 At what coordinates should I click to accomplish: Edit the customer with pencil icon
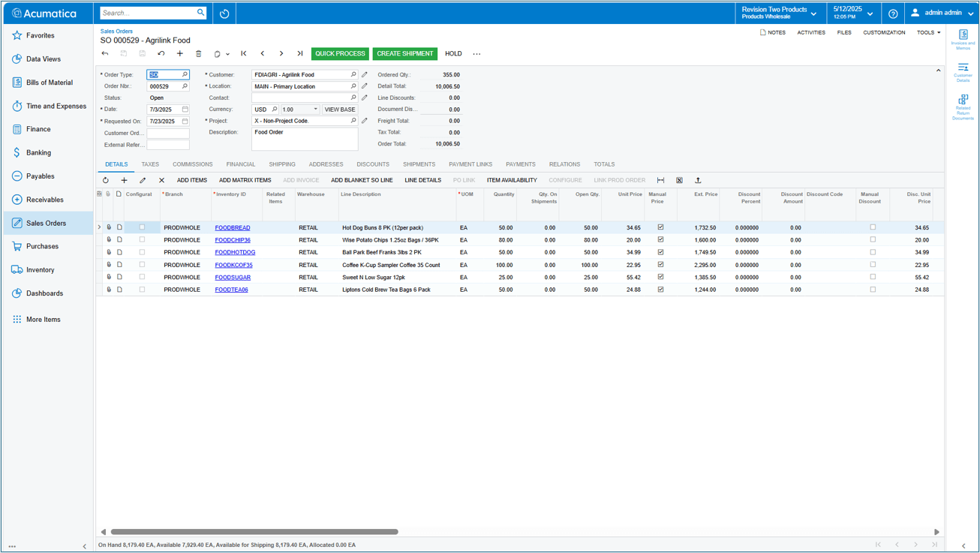tap(365, 75)
